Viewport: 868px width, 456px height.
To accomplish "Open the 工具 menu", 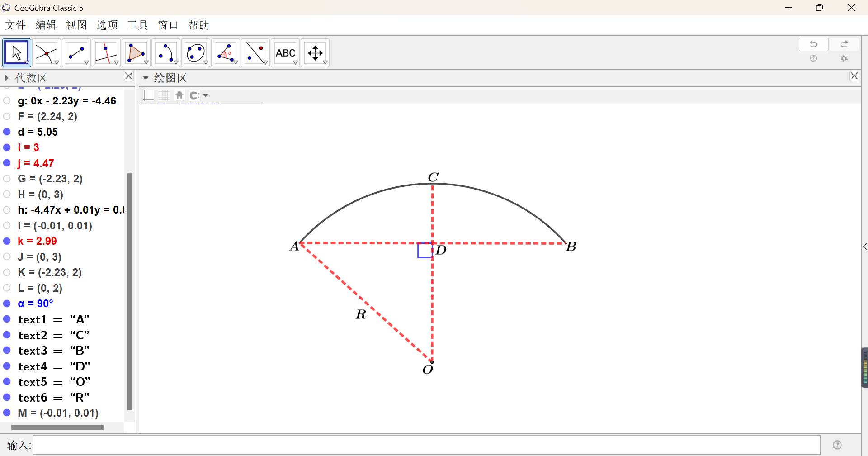I will (x=137, y=25).
